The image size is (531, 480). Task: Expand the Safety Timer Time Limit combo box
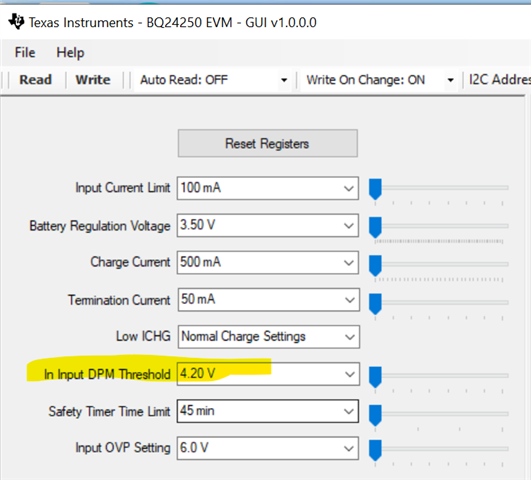[268, 411]
